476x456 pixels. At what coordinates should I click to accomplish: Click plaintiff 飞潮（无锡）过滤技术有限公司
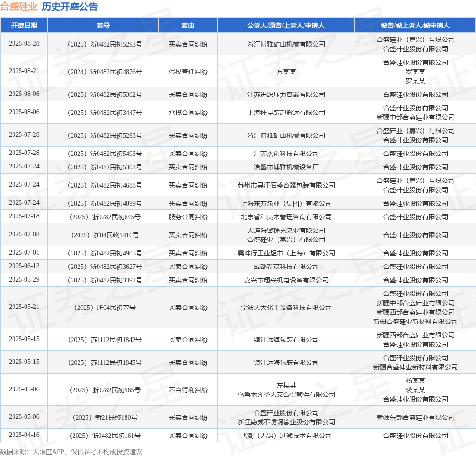pyautogui.click(x=286, y=436)
